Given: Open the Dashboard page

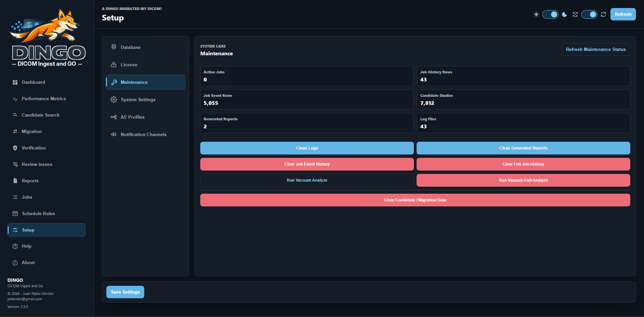Looking at the screenshot, I should pos(46,82).
